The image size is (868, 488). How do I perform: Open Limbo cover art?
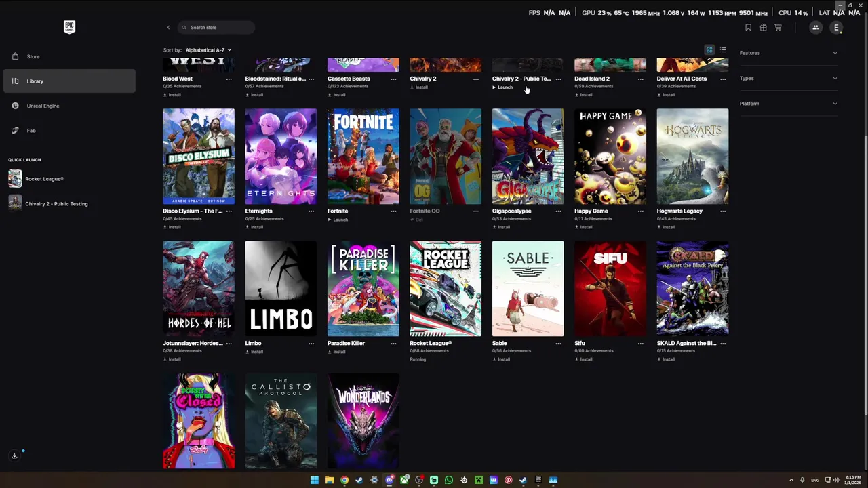(x=281, y=289)
